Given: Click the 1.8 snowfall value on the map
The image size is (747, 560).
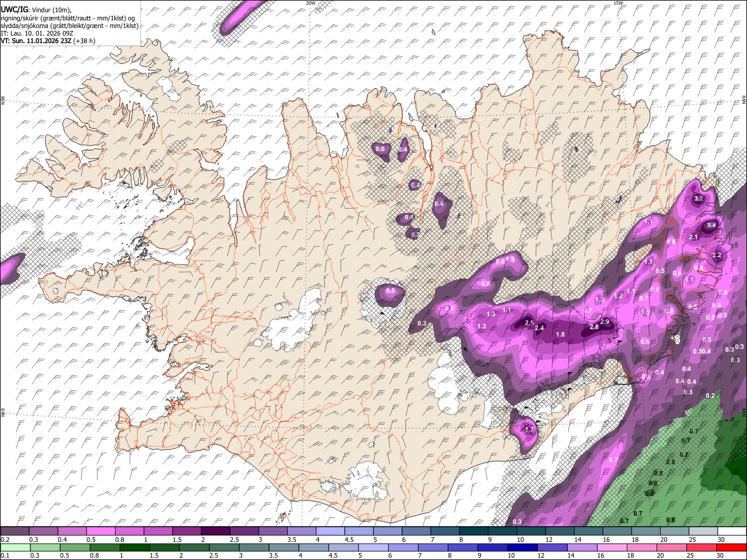Looking at the screenshot, I should (x=560, y=334).
